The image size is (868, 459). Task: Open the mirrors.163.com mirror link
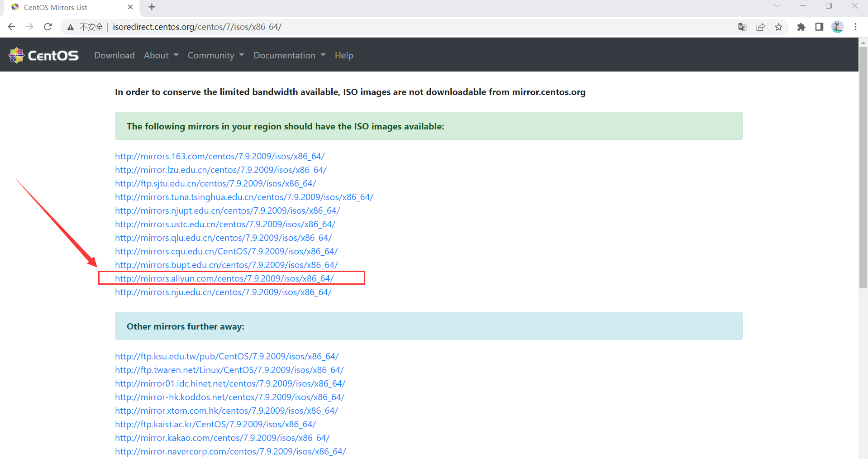click(219, 156)
